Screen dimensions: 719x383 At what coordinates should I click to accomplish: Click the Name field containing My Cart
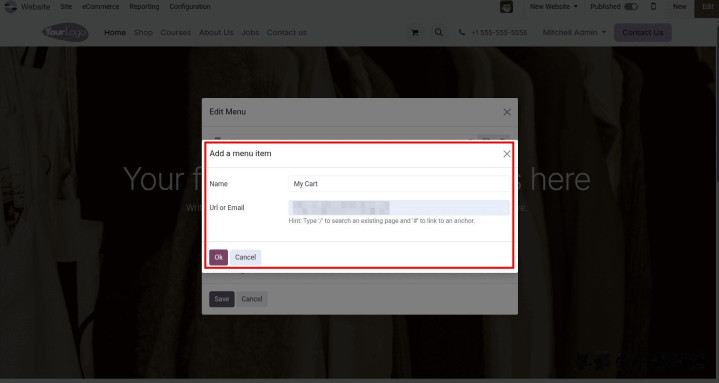pyautogui.click(x=399, y=183)
